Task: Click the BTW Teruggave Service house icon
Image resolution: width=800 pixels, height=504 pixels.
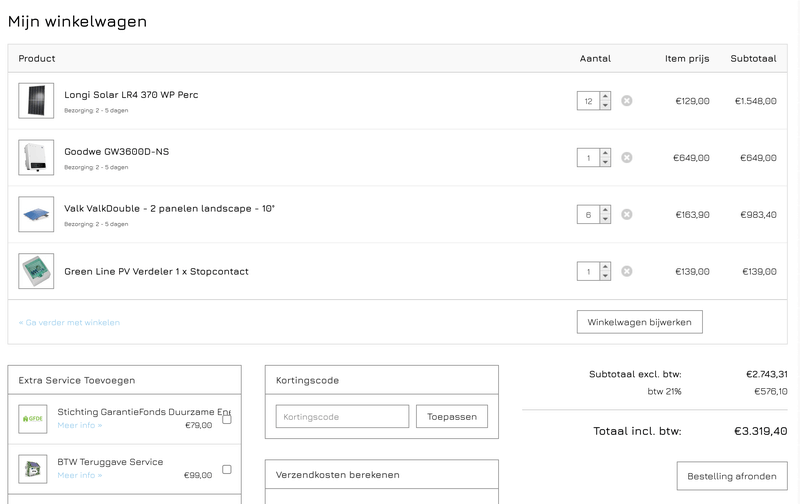Action: pos(33,469)
